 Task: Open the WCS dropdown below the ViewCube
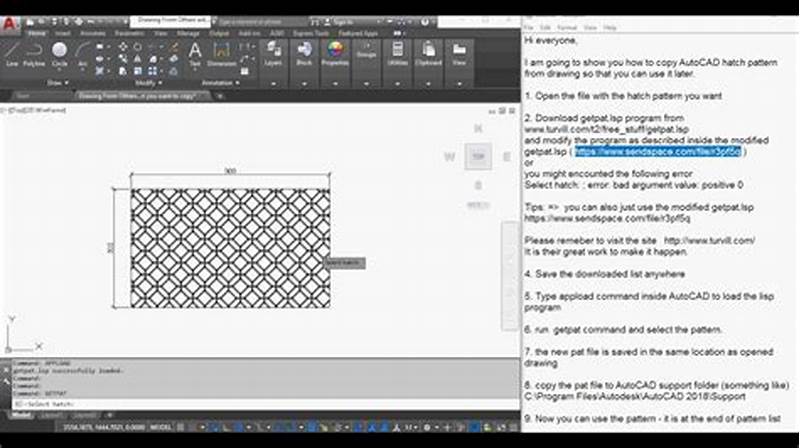[478, 205]
